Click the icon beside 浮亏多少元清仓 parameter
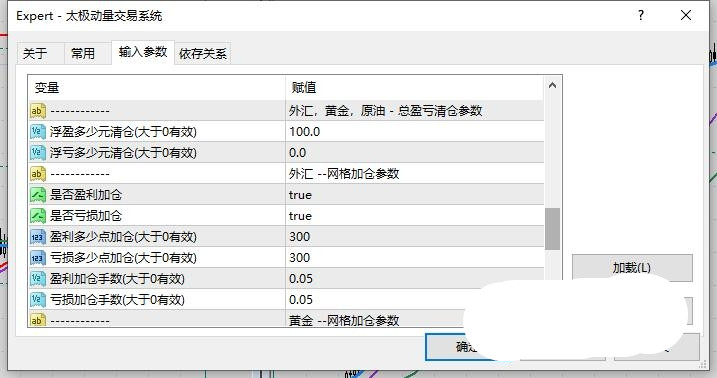The height and width of the screenshot is (378, 717). (38, 153)
